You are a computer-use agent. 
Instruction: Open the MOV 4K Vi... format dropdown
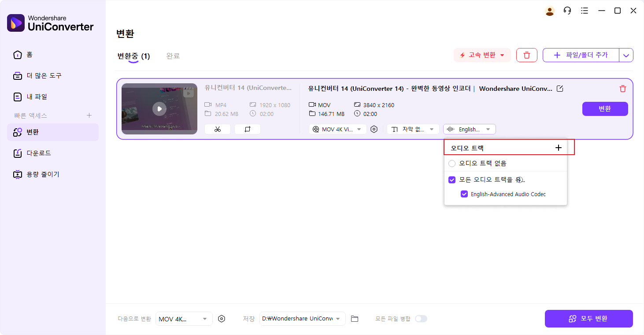coord(338,129)
